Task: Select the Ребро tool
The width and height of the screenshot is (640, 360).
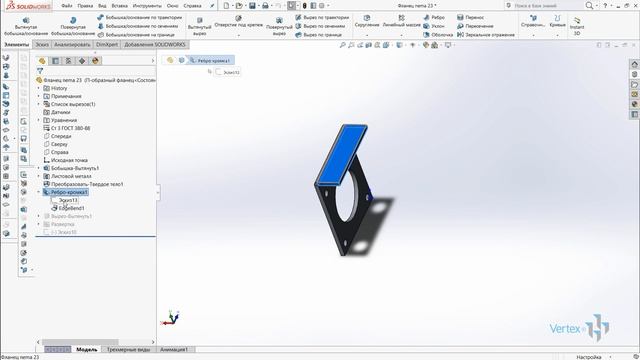Action: [434, 18]
